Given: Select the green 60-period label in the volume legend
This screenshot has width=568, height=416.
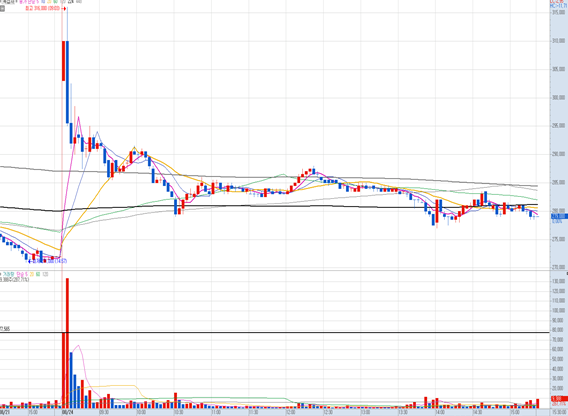Looking at the screenshot, I should pyautogui.click(x=38, y=274).
